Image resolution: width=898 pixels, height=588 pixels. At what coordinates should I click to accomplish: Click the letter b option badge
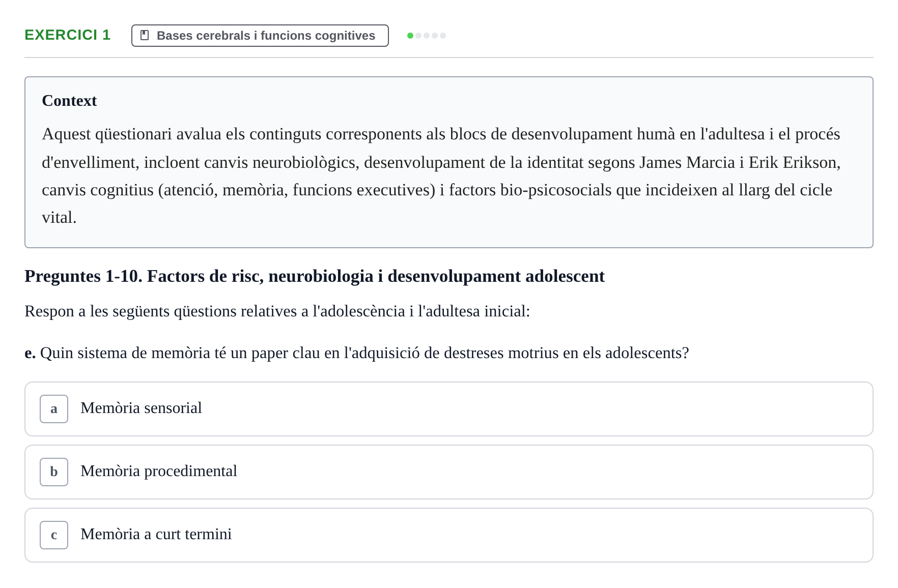click(54, 472)
